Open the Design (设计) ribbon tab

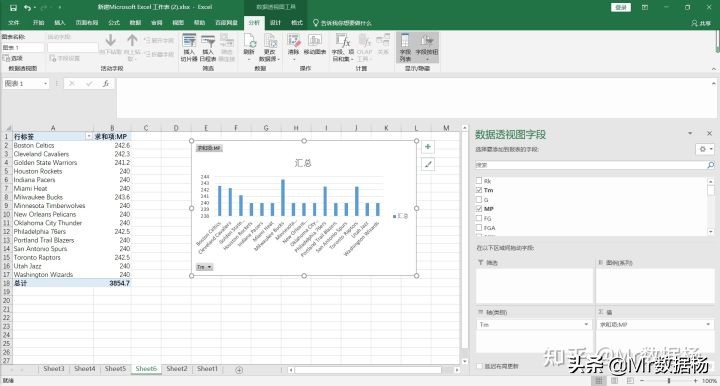[x=275, y=22]
